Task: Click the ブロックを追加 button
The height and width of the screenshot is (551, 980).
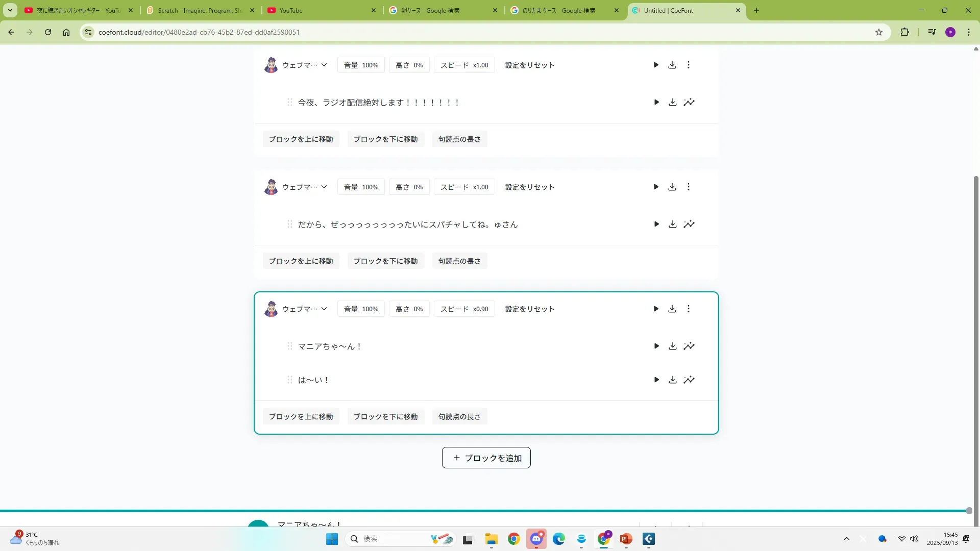Action: click(486, 458)
